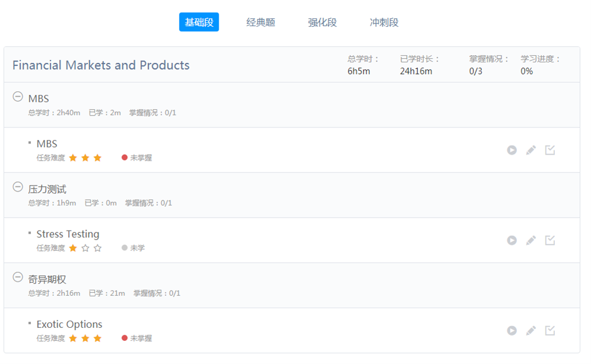Go to the 冲刺段 tab
Viewport: 591px width, 364px height.
pos(384,23)
